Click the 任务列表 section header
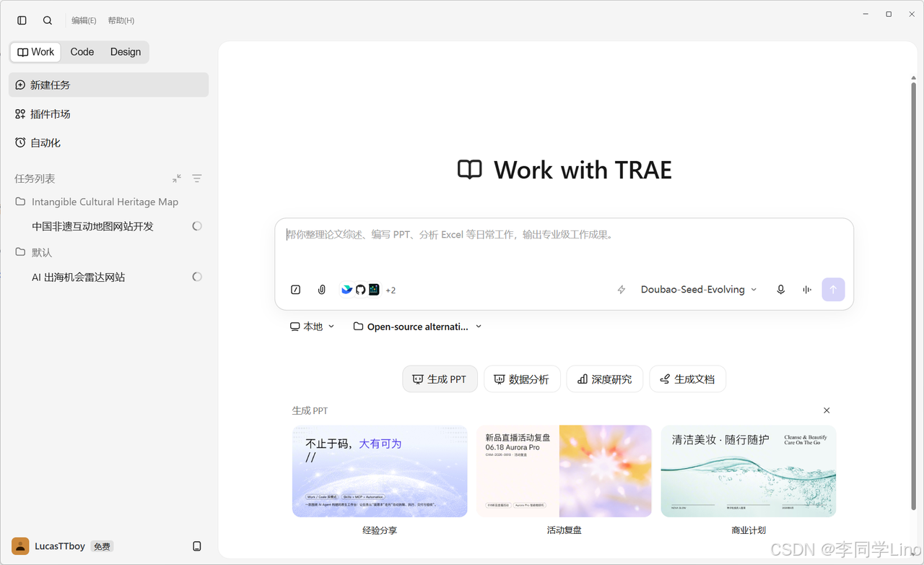Viewport: 924px width, 565px height. 35,178
